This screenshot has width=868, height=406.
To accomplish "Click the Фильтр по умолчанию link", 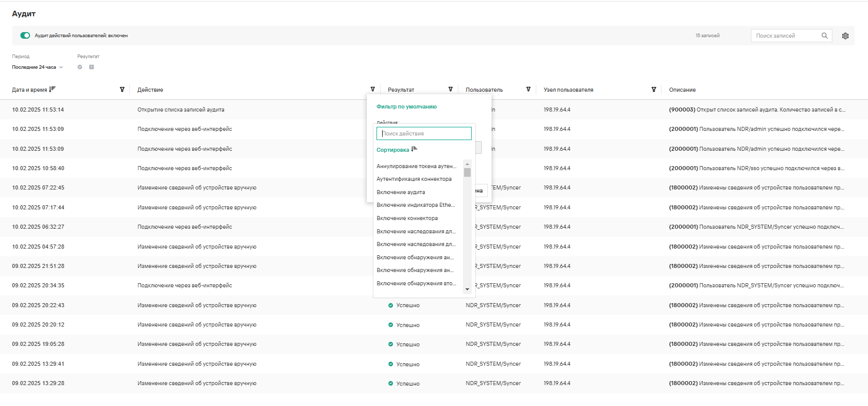I will point(407,106).
